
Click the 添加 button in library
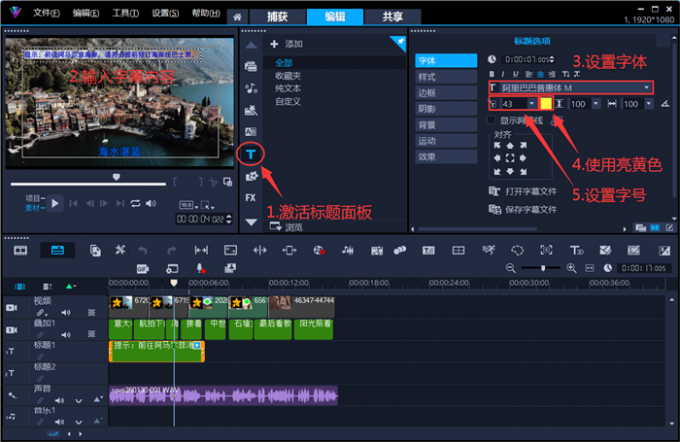(x=287, y=44)
